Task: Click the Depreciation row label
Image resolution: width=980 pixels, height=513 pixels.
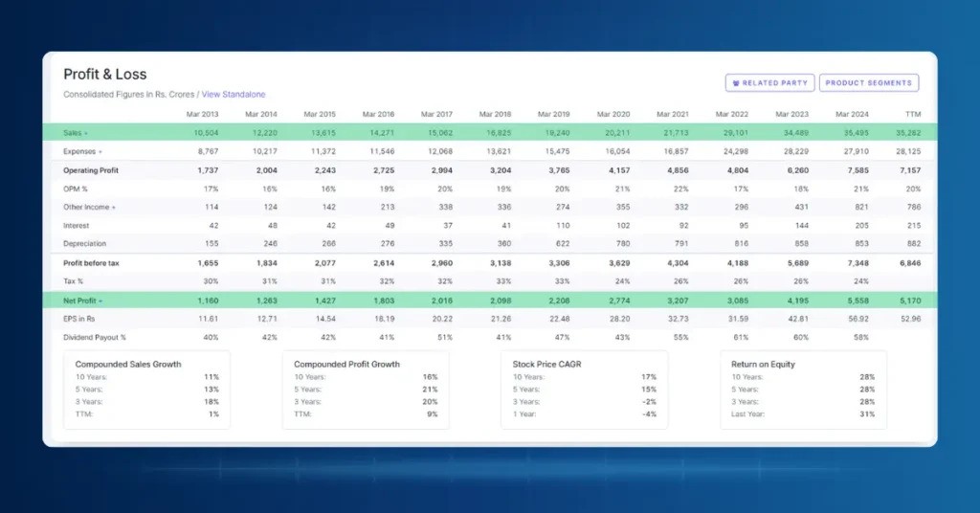Action: (x=84, y=244)
